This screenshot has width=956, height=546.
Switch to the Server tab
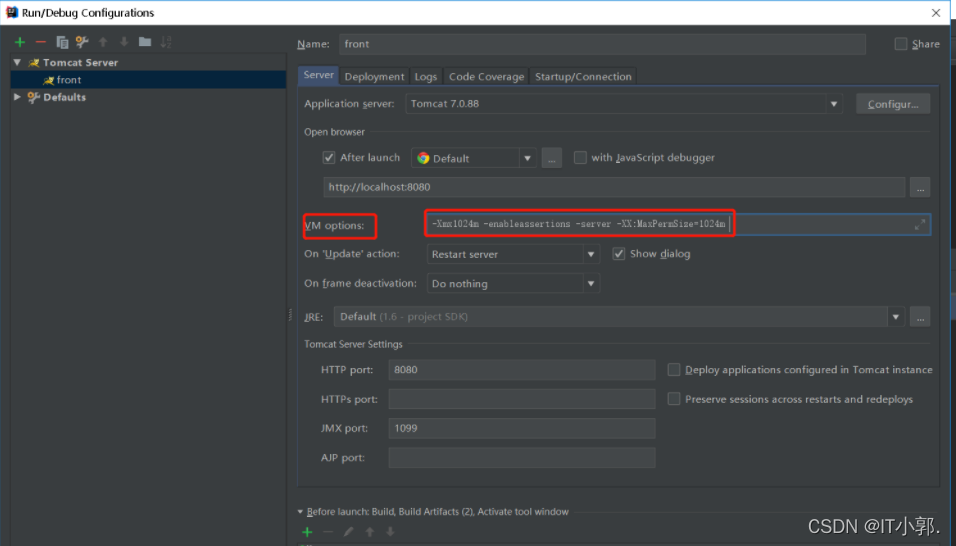(x=318, y=75)
